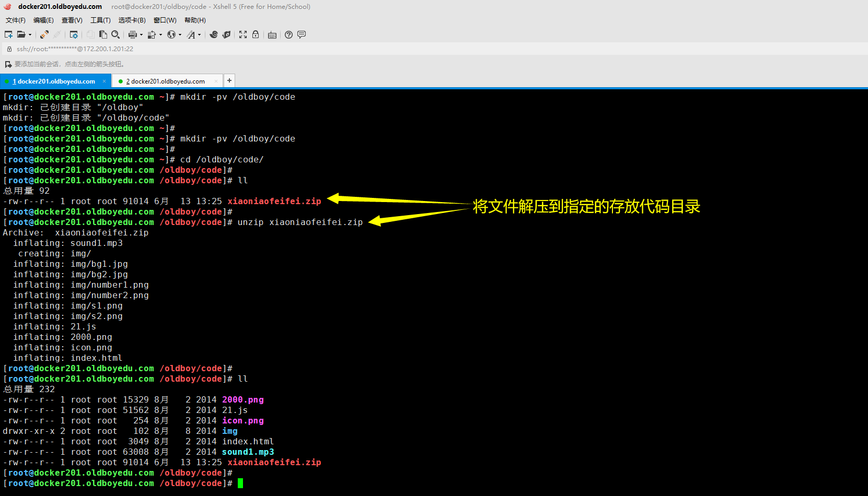This screenshot has height=496, width=868.
Task: Open the on-screen virtual keyboard icon
Action: point(272,34)
